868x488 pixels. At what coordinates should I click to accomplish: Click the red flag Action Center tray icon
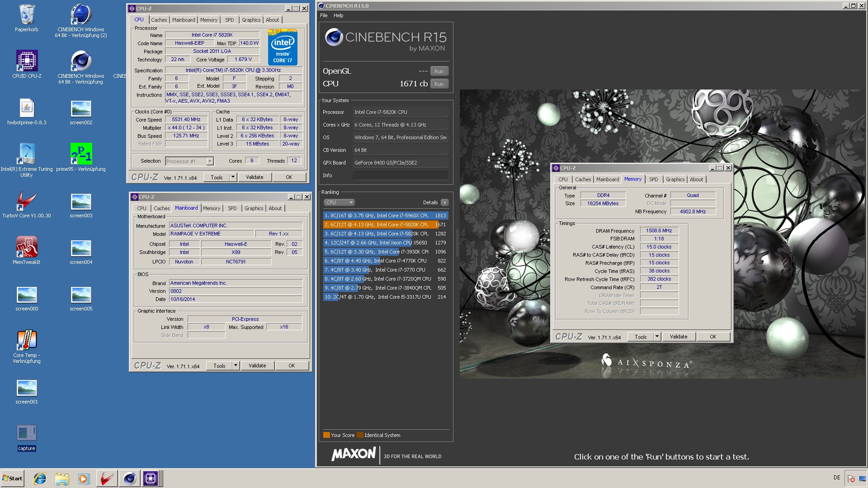pyautogui.click(x=851, y=479)
